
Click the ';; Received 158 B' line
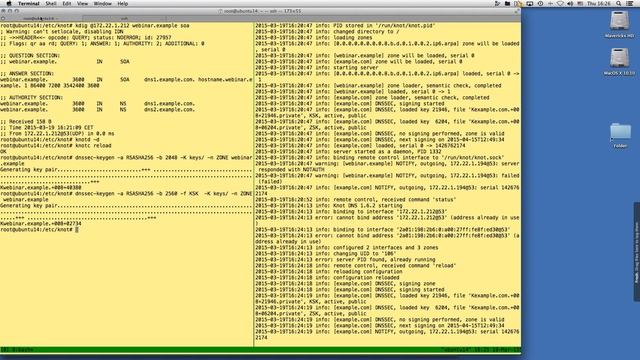pyautogui.click(x=26, y=122)
